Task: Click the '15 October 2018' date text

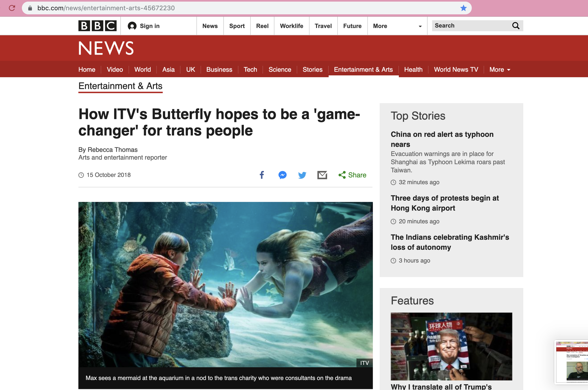Action: point(108,175)
